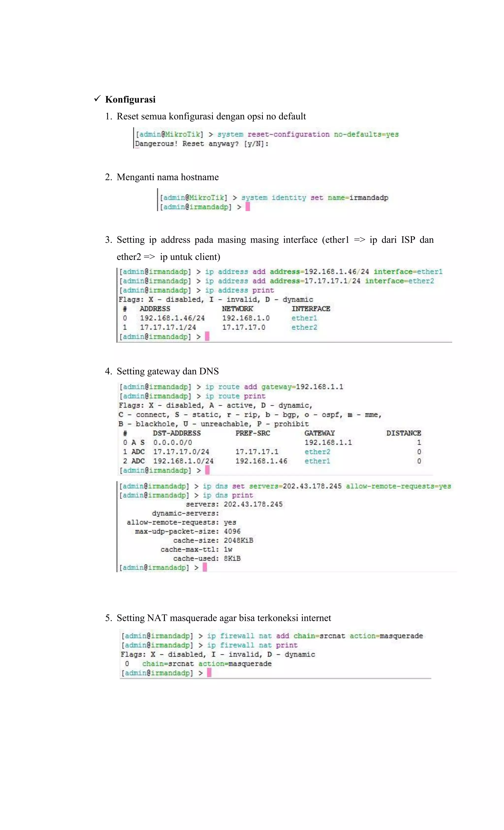
Task: Click the "ip firewall nat print" command line
Action: coord(209,645)
